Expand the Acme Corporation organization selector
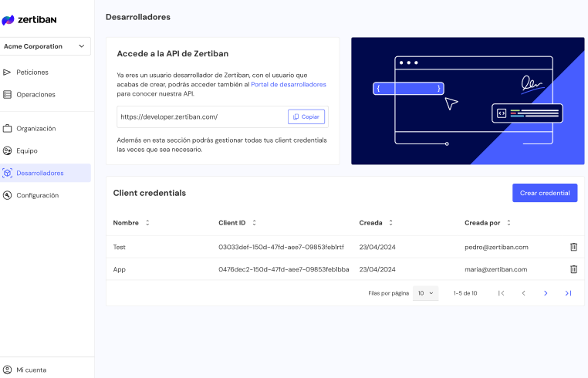 tap(46, 46)
